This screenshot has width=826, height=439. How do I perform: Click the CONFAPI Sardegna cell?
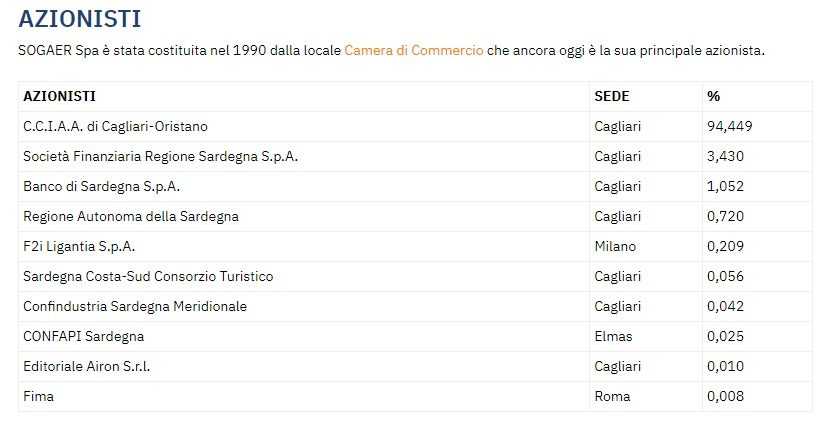(x=304, y=337)
